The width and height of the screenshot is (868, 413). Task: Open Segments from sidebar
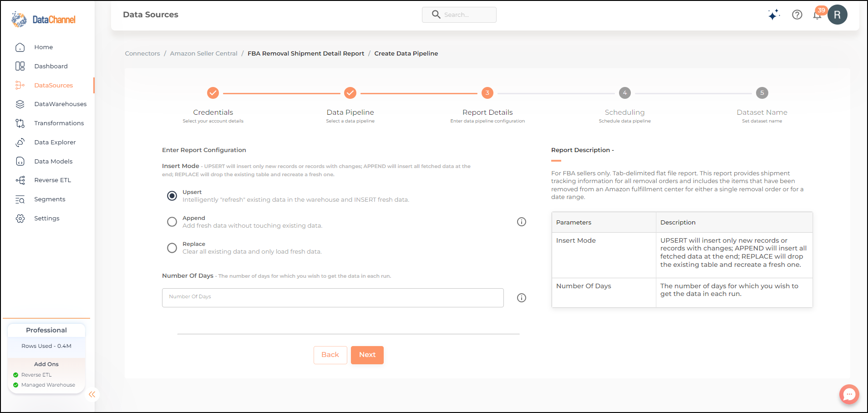[50, 199]
